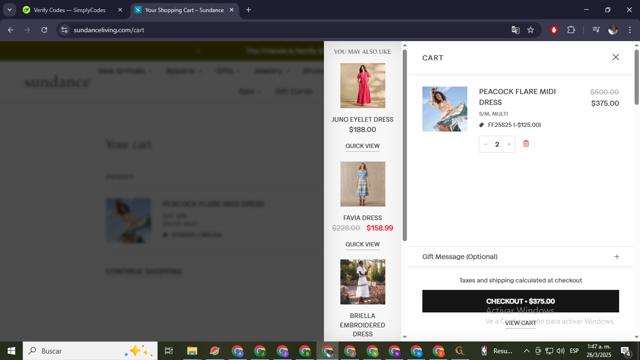Open the Extensions puzzle icon
Viewport: 640px width, 360px height.
(x=571, y=30)
